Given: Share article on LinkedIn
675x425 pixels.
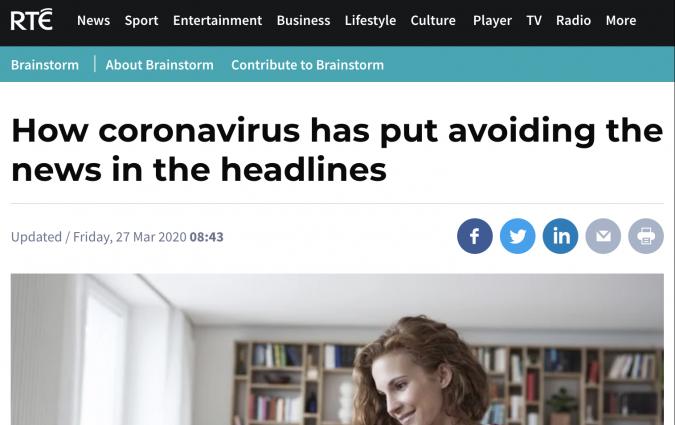Looking at the screenshot, I should pyautogui.click(x=560, y=236).
